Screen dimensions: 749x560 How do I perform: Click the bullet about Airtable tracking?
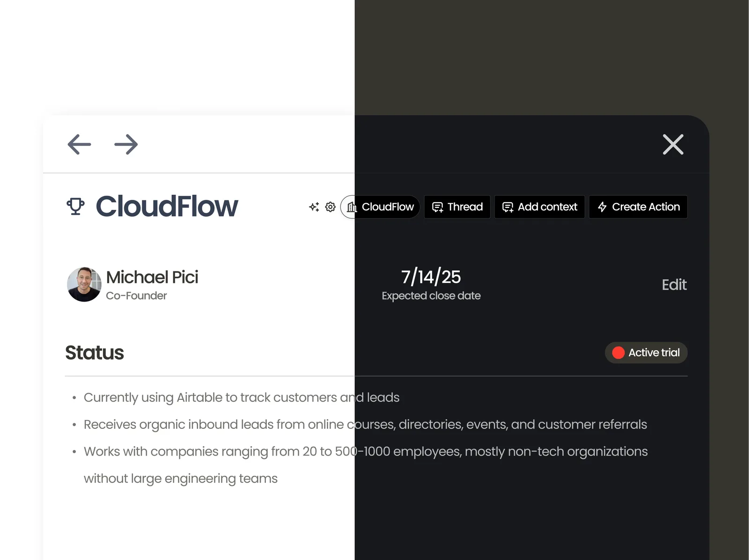tap(242, 398)
